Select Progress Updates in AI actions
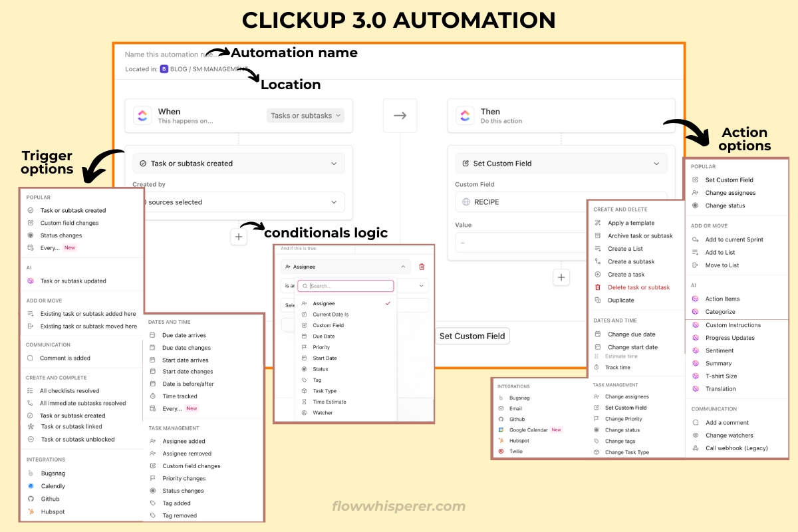Viewport: 798px width, 532px height. click(x=730, y=338)
